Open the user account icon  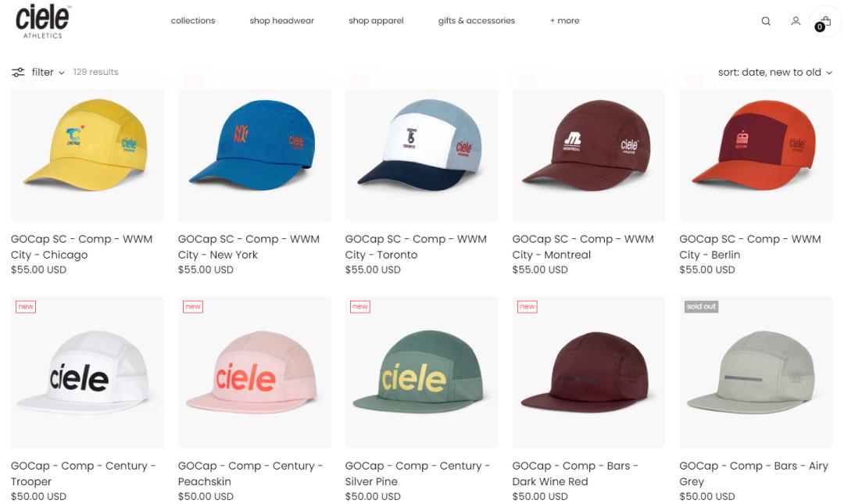pos(796,21)
